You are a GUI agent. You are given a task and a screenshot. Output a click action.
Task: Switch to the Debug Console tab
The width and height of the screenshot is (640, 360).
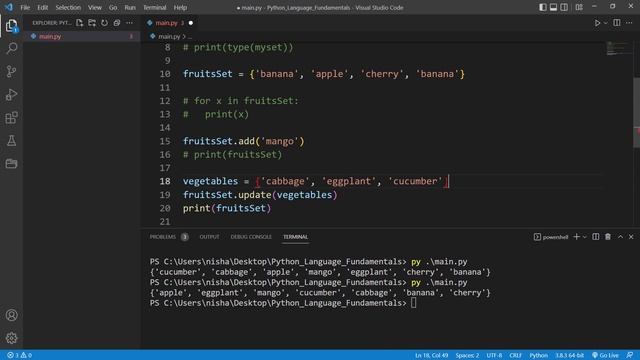(x=251, y=237)
